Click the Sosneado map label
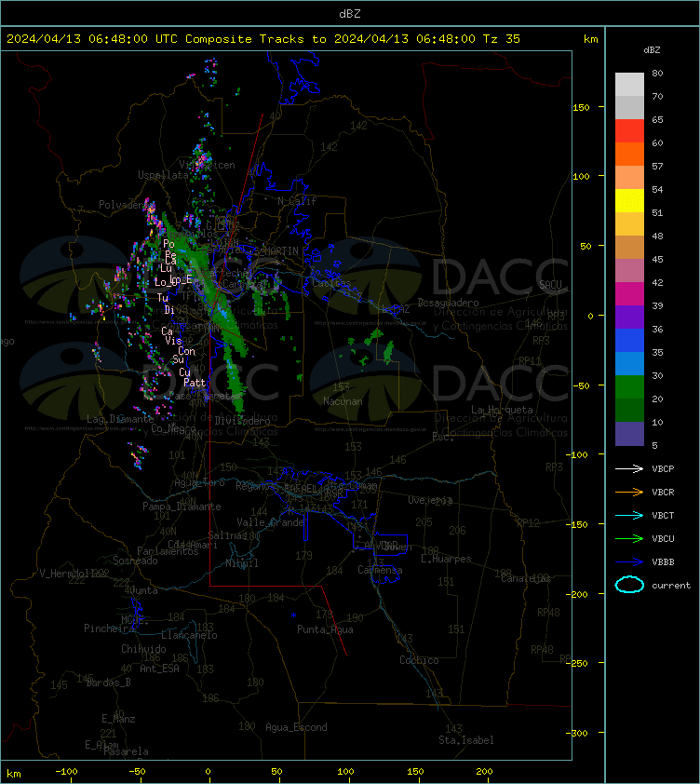The width and height of the screenshot is (700, 784). coord(135,561)
